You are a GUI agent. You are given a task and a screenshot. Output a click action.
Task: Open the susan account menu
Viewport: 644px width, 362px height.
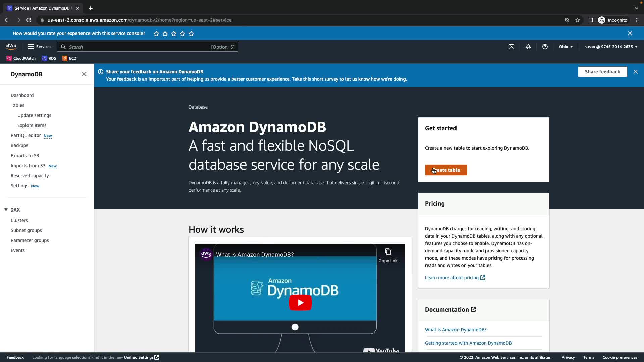coord(611,47)
